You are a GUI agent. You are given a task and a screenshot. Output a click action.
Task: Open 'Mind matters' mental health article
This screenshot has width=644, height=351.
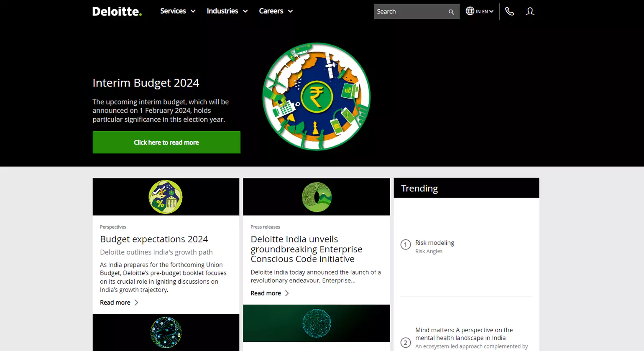[464, 334]
